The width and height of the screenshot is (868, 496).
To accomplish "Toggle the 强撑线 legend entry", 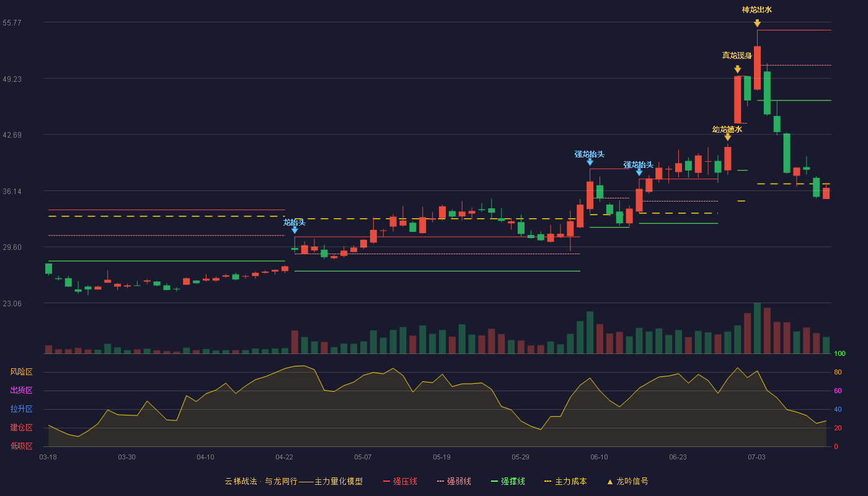I will coord(508,481).
